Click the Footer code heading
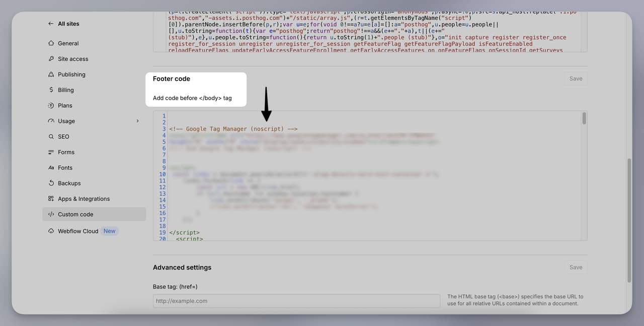The image size is (644, 326). (x=172, y=79)
